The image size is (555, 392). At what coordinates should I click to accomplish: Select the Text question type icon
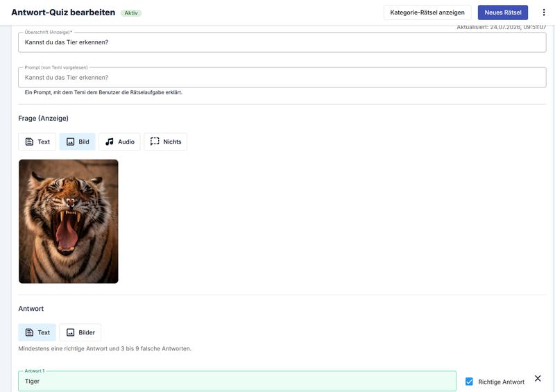(x=29, y=142)
